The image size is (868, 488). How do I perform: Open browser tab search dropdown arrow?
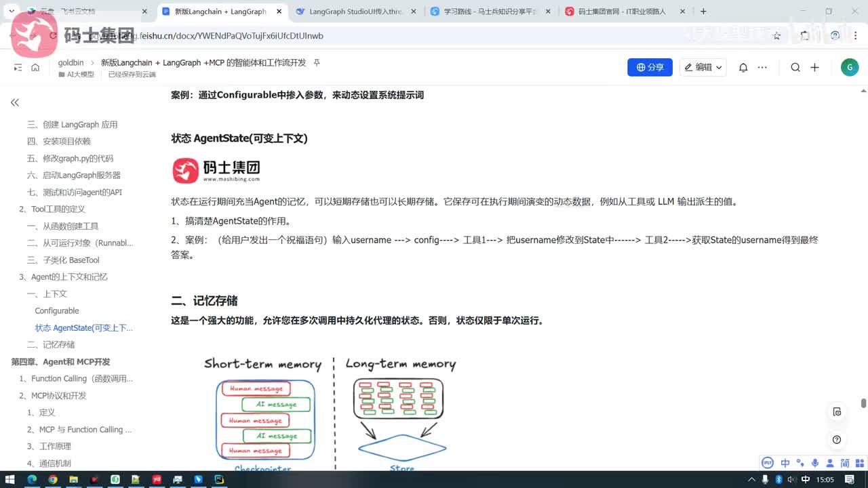[12, 12]
